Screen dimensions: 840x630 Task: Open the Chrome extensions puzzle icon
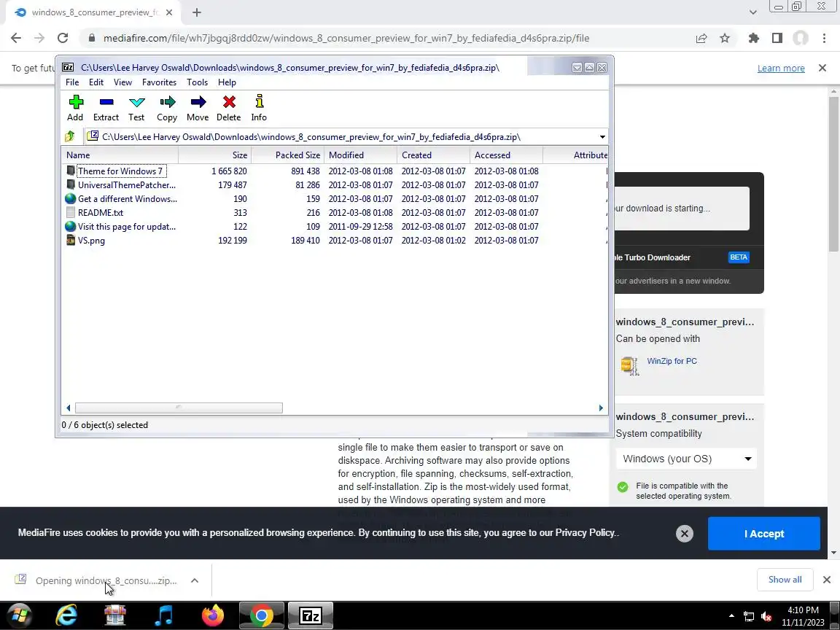[754, 38]
